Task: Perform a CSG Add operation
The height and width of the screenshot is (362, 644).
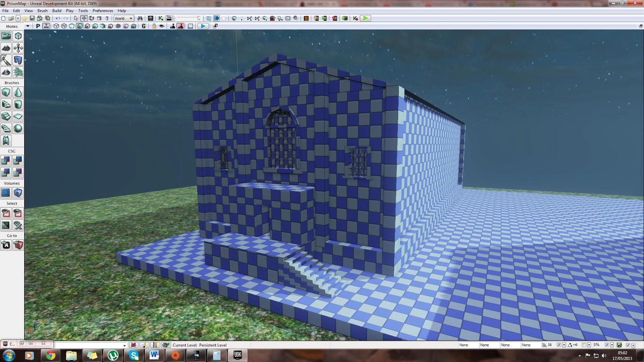Action: coord(6,160)
